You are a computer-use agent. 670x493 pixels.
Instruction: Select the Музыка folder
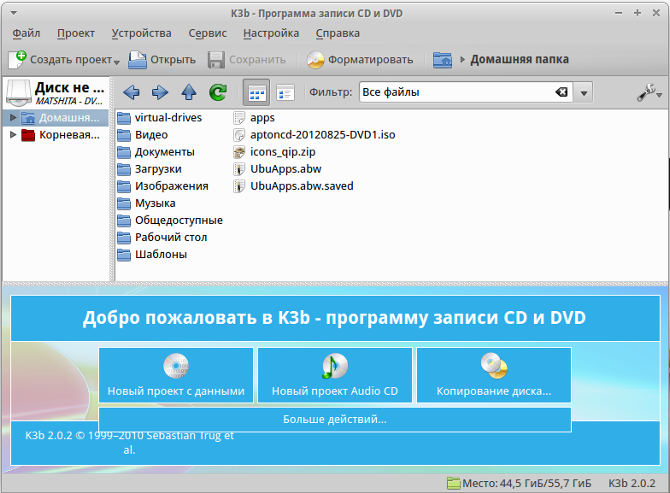pos(146,203)
